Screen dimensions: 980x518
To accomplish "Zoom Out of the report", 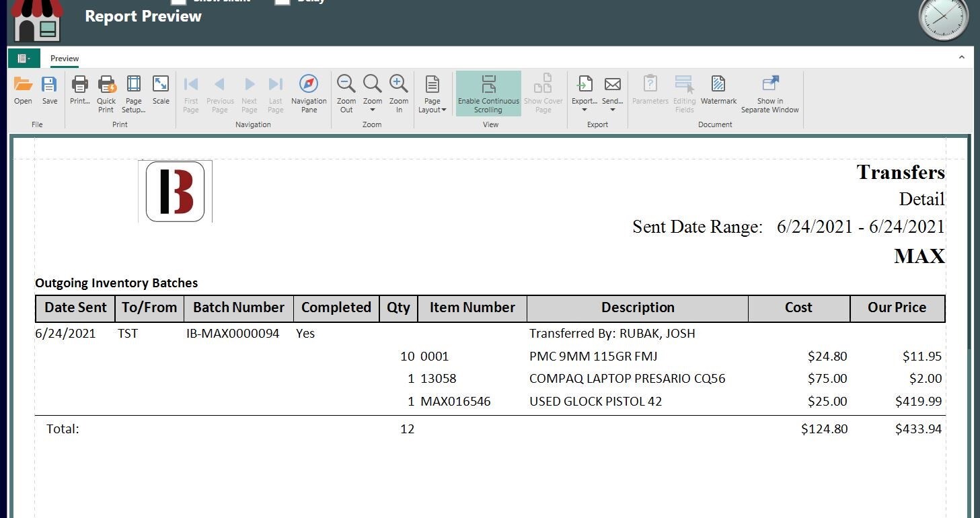I will [346, 94].
